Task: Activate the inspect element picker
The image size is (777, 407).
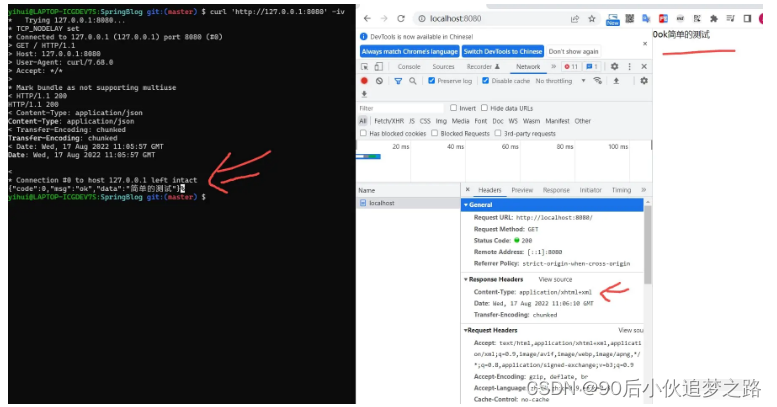Action: pyautogui.click(x=365, y=66)
